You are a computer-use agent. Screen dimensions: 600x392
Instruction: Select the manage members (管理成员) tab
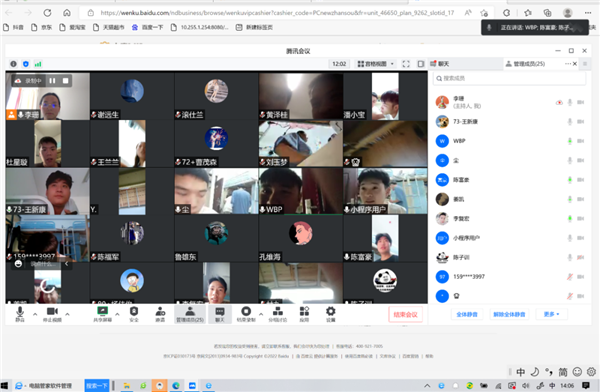(525, 64)
